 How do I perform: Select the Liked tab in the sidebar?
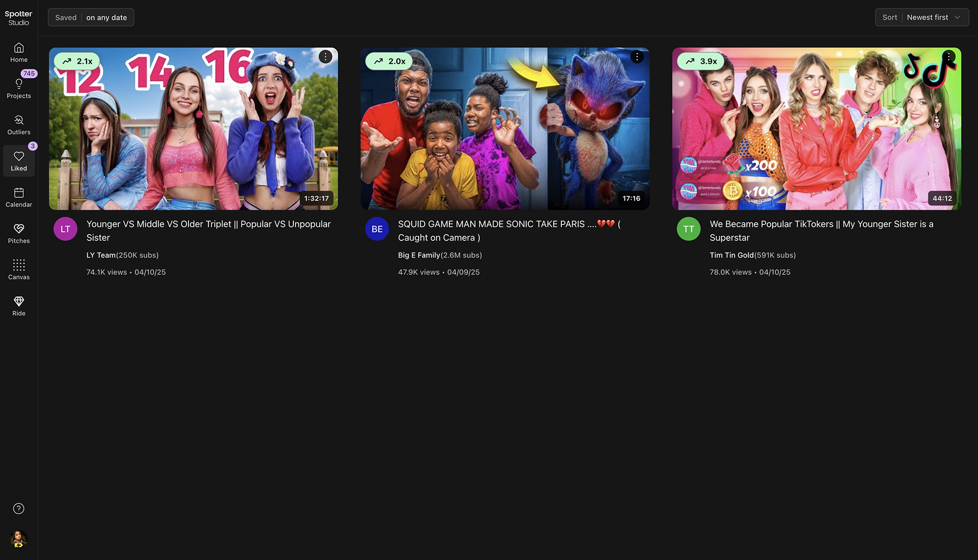pos(19,161)
